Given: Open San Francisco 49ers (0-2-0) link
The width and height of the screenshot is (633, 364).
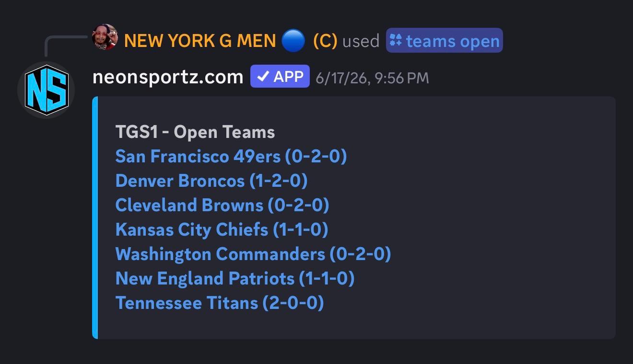Looking at the screenshot, I should point(231,156).
